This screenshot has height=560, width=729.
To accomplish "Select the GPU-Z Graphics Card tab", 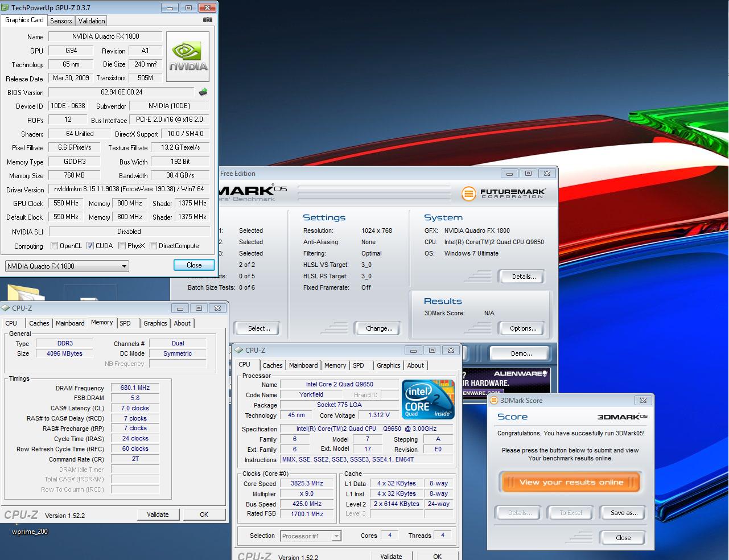I will tap(24, 20).
